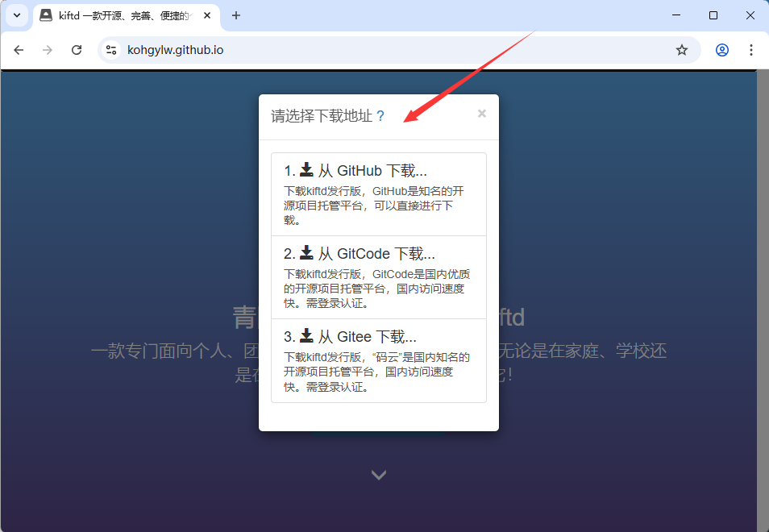Select the kiftd browser tab

[127, 15]
